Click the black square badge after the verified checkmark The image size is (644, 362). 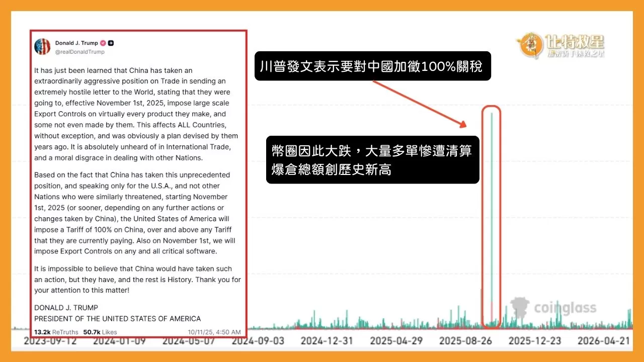click(111, 43)
